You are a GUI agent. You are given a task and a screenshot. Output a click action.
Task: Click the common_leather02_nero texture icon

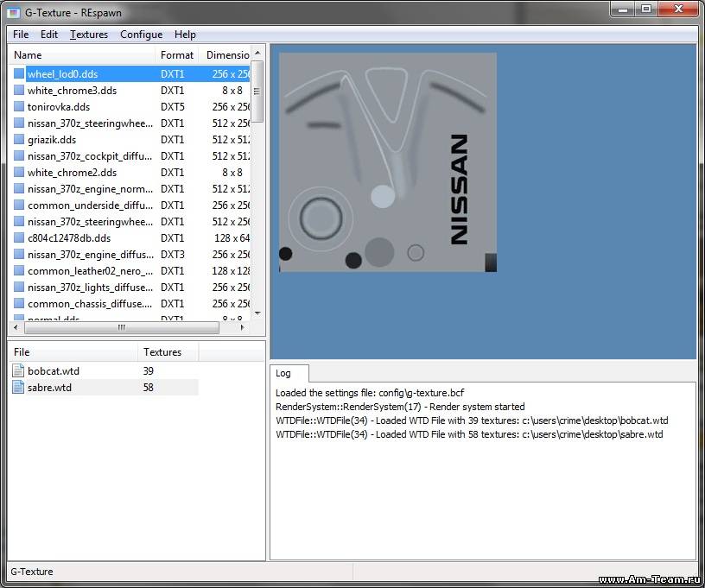click(x=19, y=270)
